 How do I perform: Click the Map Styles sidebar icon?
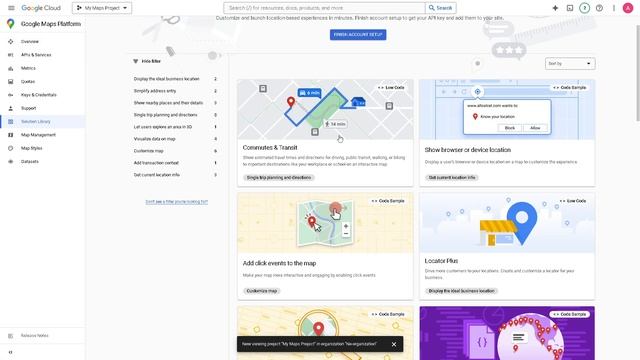coord(11,148)
